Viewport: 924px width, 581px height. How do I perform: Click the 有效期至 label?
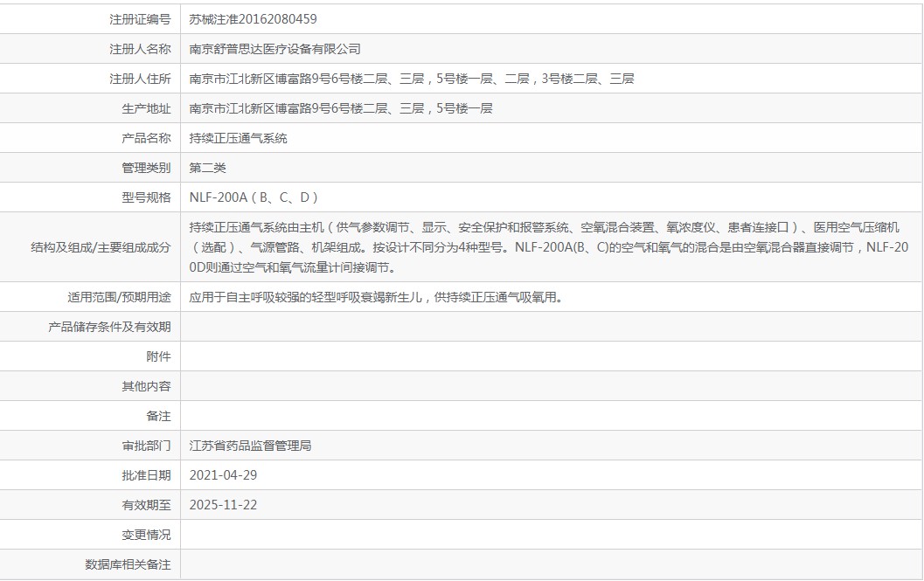tap(146, 505)
